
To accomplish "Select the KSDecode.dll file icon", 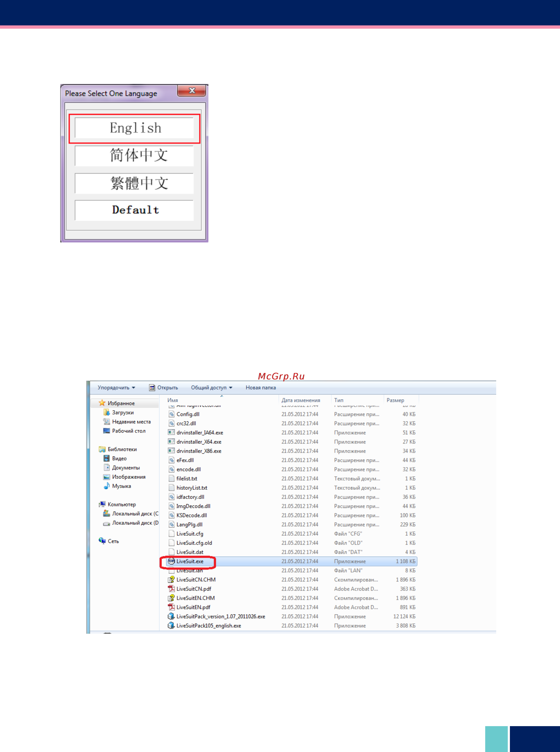I will pyautogui.click(x=171, y=515).
